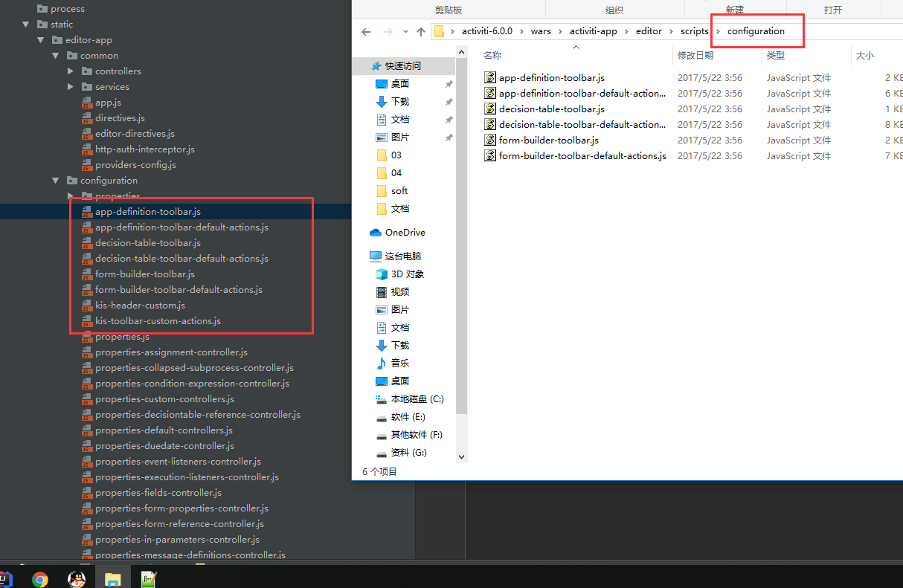Select form-builder-toolbar.js file icon in Explorer

click(x=490, y=140)
